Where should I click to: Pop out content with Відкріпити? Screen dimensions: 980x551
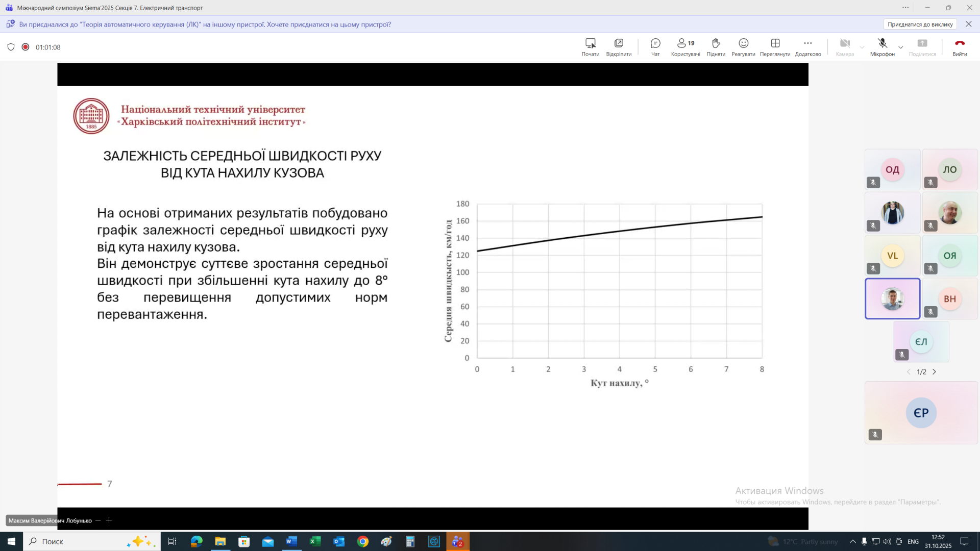619,46
